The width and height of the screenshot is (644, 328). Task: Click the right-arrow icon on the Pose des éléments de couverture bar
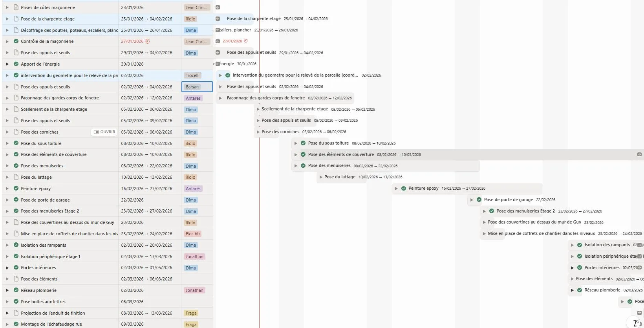pos(639,154)
